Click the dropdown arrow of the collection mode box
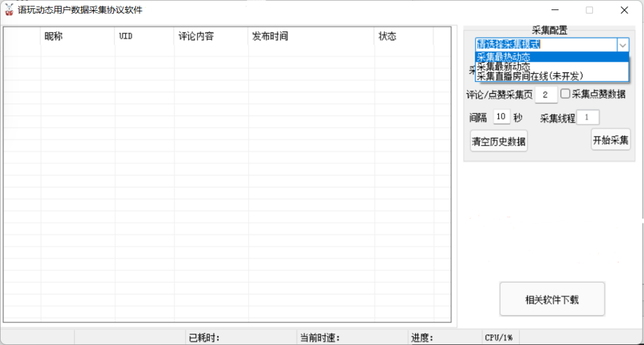 622,45
